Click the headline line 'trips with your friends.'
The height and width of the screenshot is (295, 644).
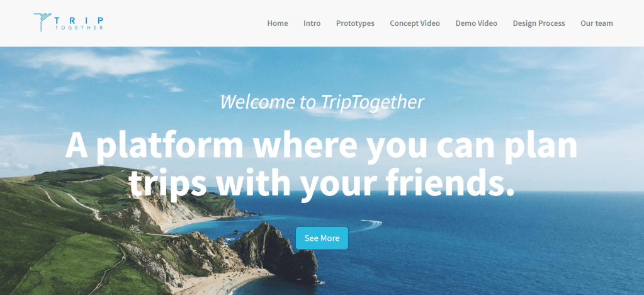[x=322, y=181]
